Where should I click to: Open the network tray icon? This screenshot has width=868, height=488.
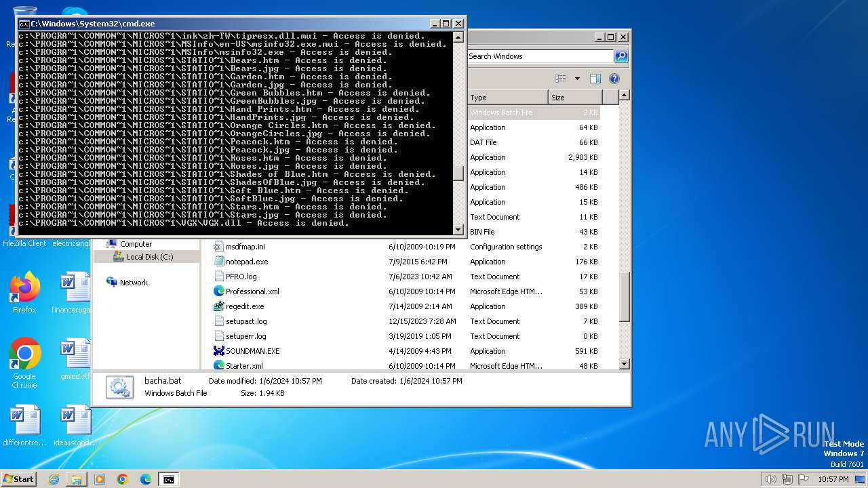click(787, 479)
